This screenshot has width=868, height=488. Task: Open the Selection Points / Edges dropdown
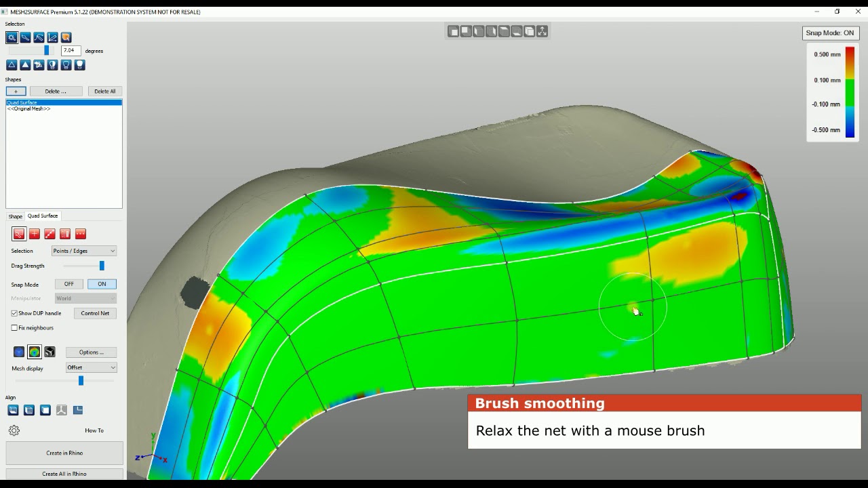click(84, 251)
